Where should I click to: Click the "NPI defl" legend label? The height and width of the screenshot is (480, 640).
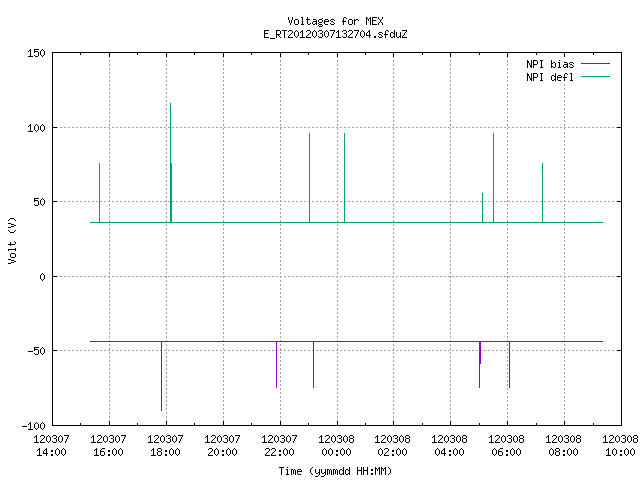point(550,77)
